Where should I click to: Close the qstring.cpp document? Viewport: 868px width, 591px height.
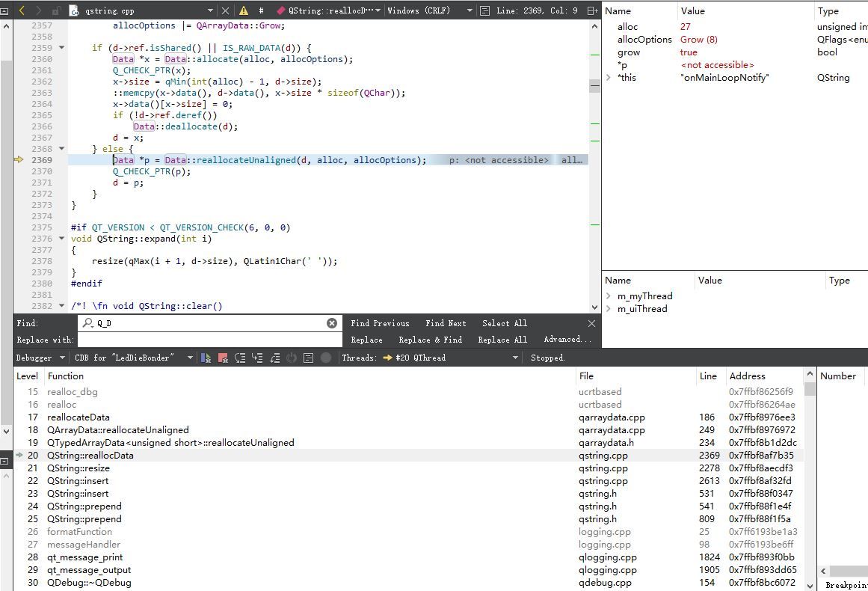tap(226, 10)
